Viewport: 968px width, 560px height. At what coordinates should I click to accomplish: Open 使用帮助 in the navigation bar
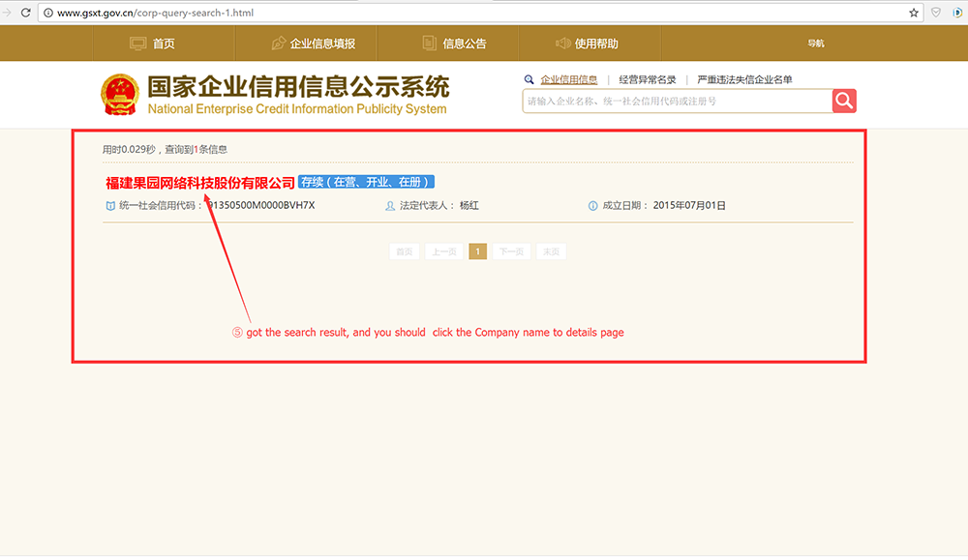(596, 44)
